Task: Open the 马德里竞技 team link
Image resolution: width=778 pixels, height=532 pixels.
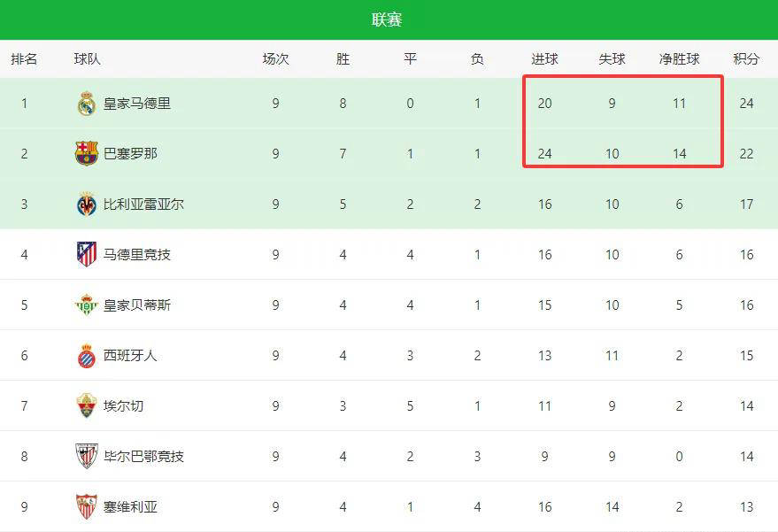Action: 137,255
